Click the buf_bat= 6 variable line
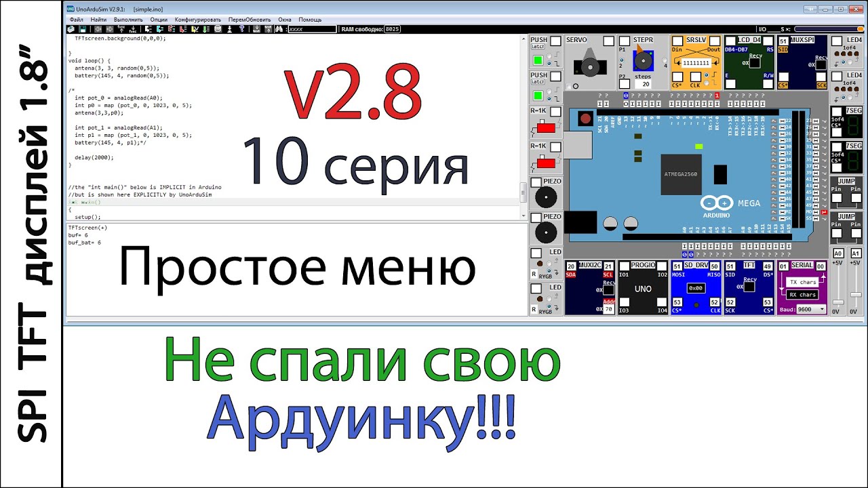This screenshot has height=488, width=868. (x=85, y=242)
